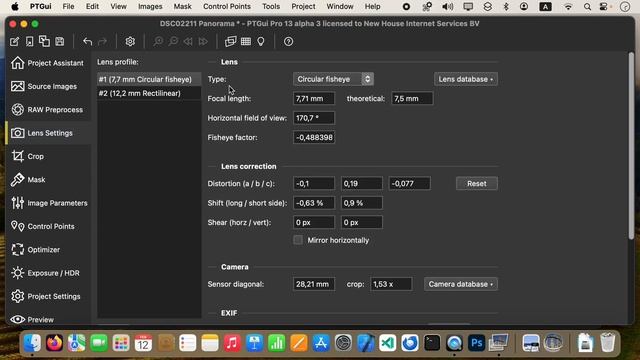Click the theoretical focal length field
Image resolution: width=640 pixels, height=360 pixels.
point(412,98)
